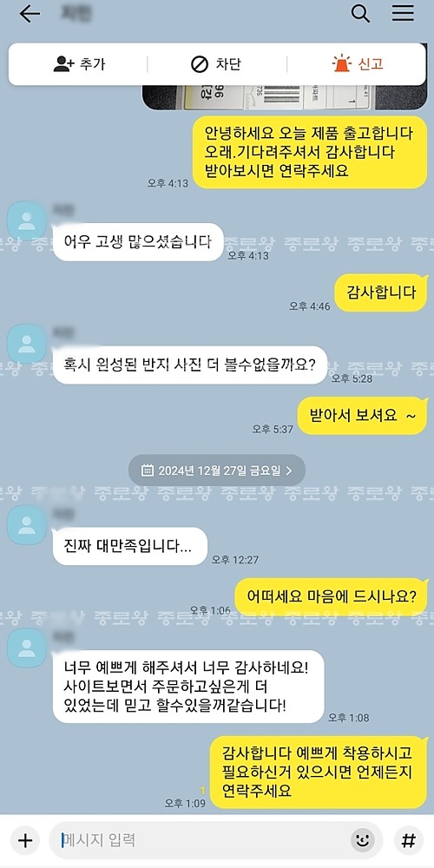Tap avatar beside 진짜 대만족입니다 message
Image resolution: width=434 pixels, height=868 pixels.
[x=26, y=524]
